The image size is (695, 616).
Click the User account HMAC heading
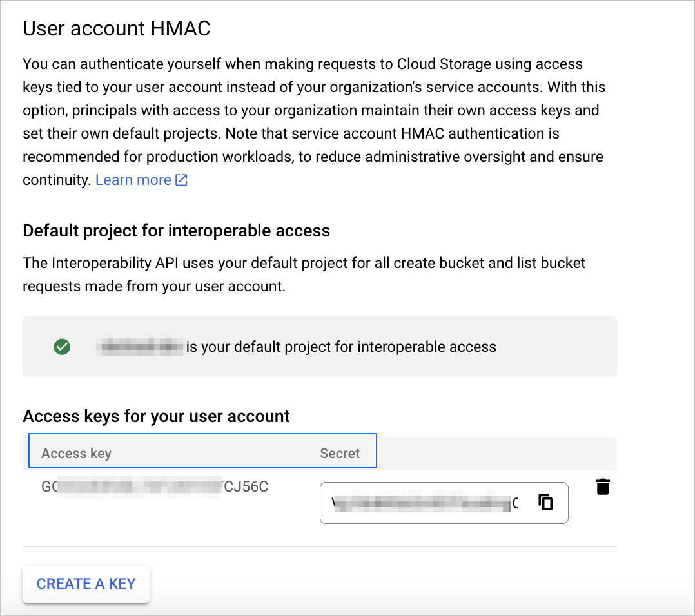click(117, 28)
